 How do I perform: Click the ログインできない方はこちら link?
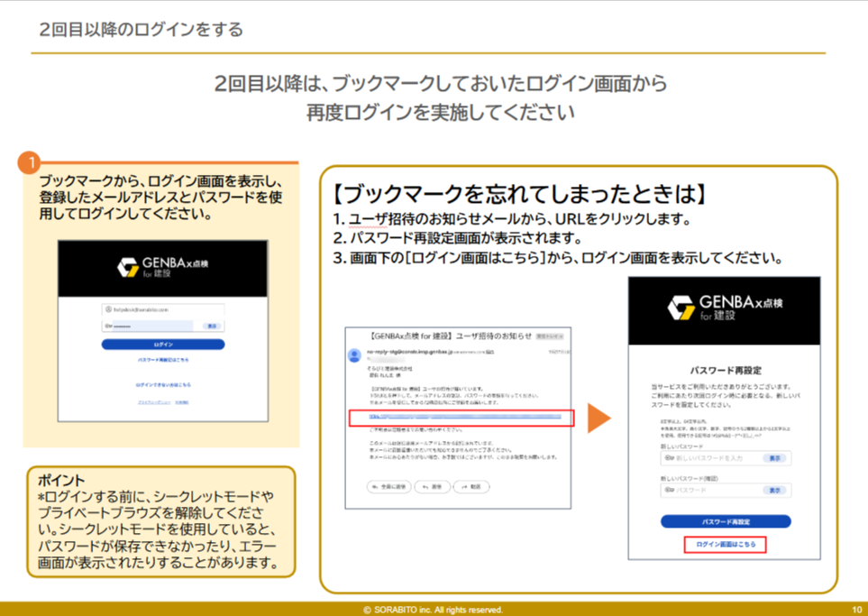coord(163,385)
